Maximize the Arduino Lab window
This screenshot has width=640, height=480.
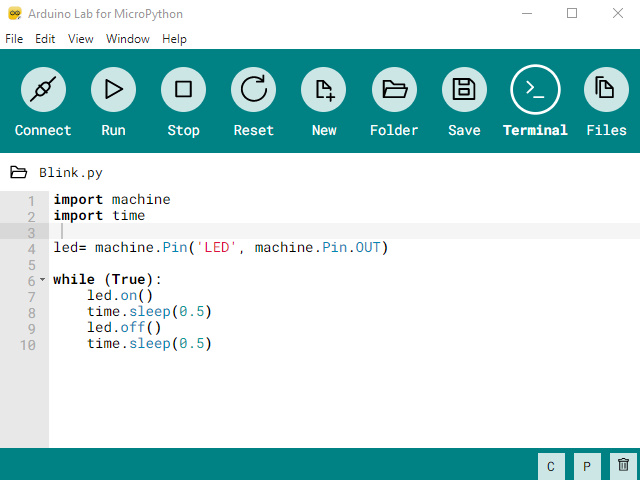pos(572,13)
